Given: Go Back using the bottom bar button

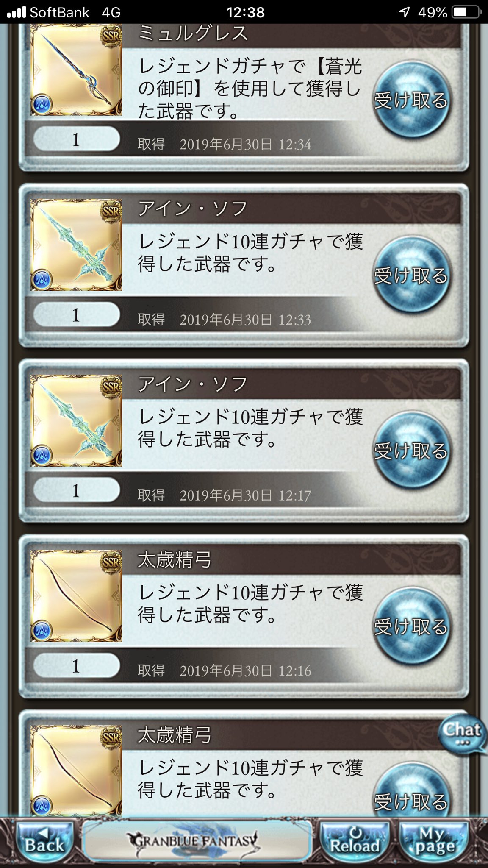Looking at the screenshot, I should click(x=44, y=842).
